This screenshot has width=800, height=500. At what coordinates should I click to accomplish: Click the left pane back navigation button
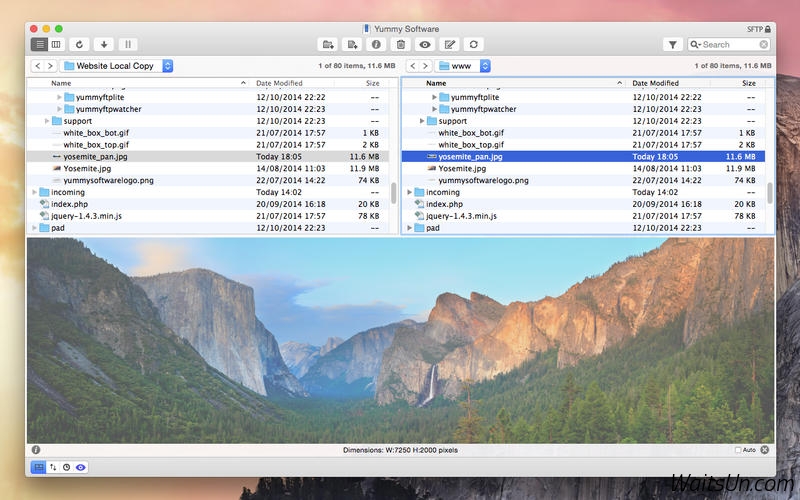(38, 66)
